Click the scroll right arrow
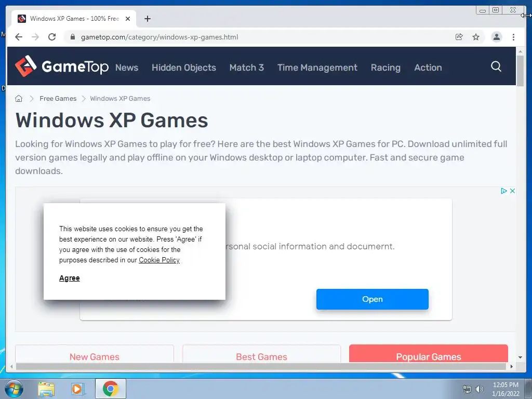 click(x=512, y=366)
